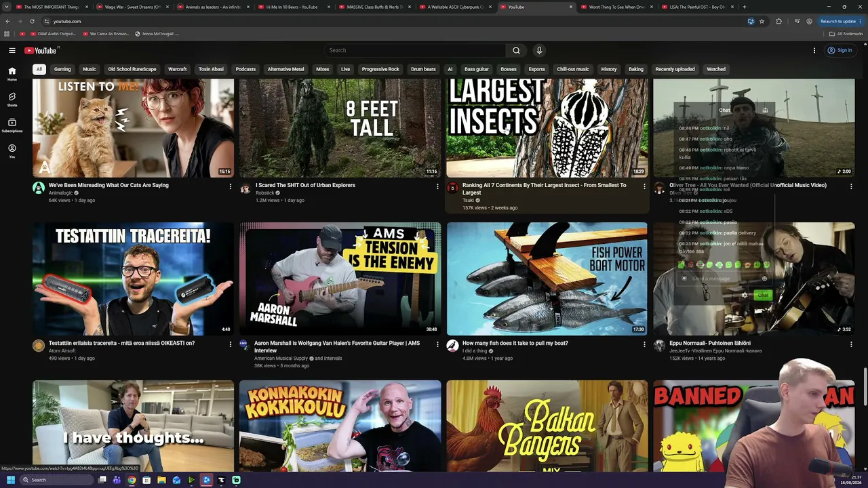This screenshot has width=868, height=488.
Task: Select the Progressive Rock filter chip
Action: (x=380, y=69)
